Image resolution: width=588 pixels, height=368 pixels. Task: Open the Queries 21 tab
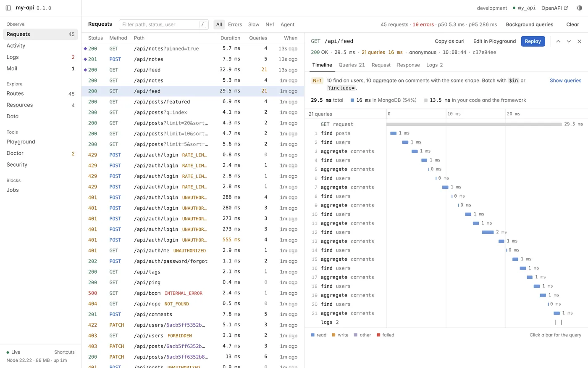(x=352, y=65)
